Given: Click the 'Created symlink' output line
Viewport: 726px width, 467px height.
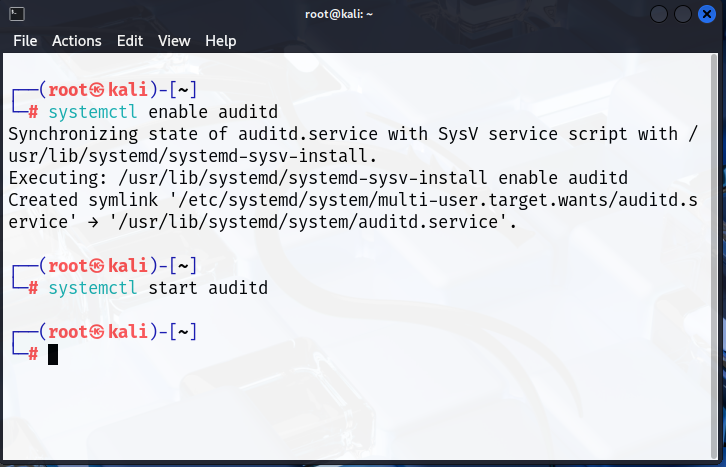Looking at the screenshot, I should click(353, 200).
